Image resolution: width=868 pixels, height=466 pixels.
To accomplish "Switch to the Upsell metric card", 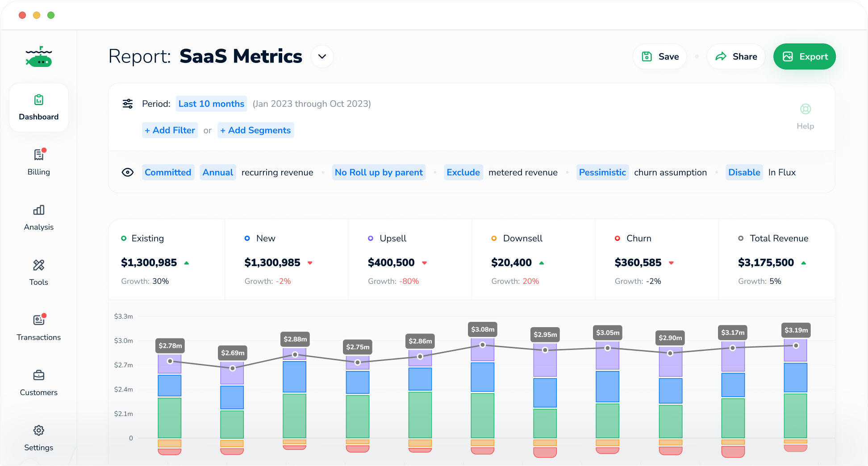I will pos(409,259).
